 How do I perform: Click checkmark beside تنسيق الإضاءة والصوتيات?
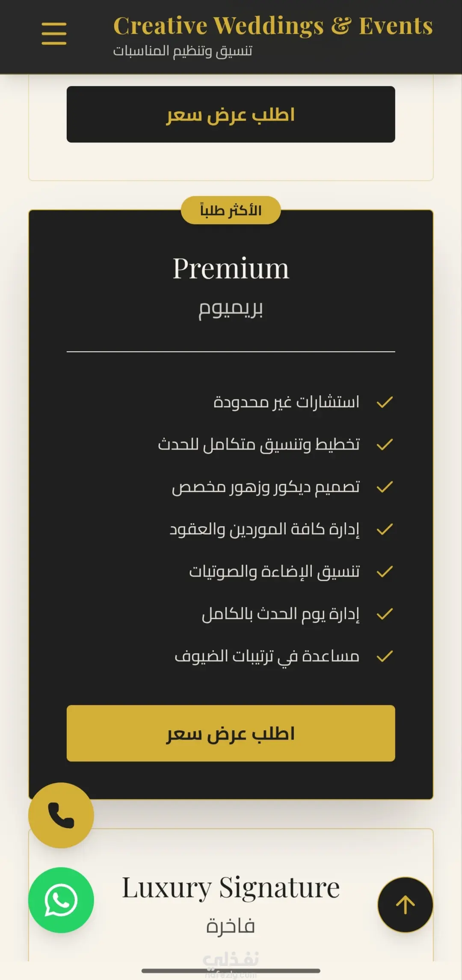click(x=385, y=571)
